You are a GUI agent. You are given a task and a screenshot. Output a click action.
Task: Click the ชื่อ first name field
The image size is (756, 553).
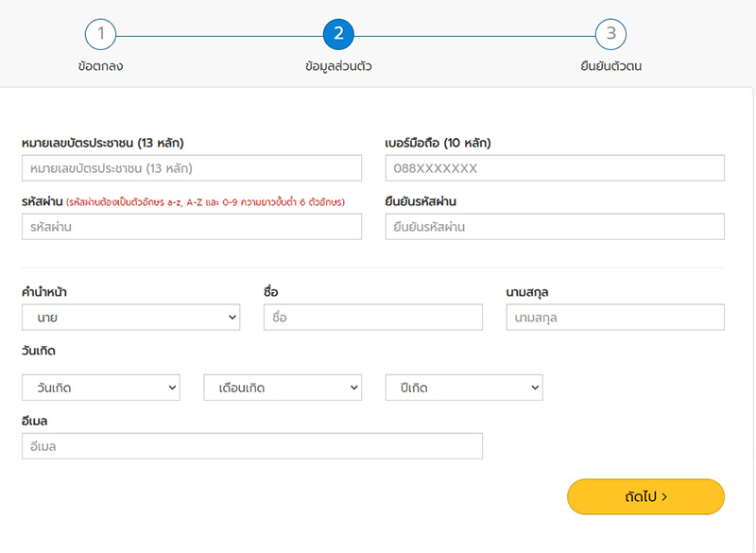click(x=372, y=318)
